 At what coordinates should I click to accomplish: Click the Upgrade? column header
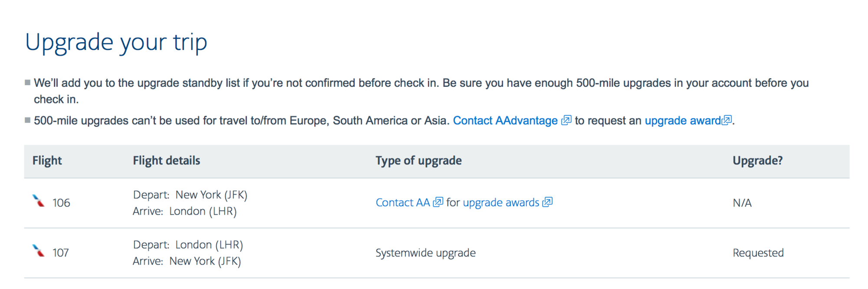[757, 161]
